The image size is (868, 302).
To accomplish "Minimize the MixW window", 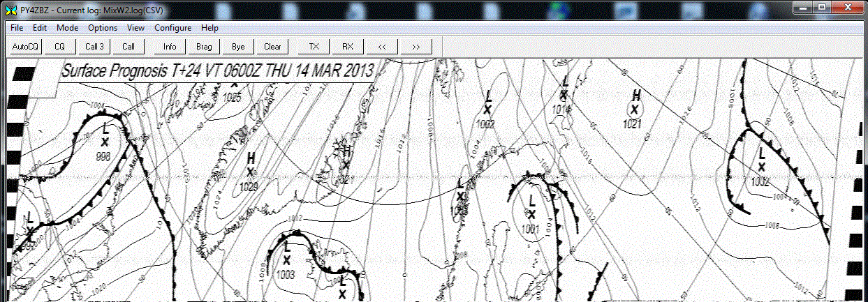I will [804, 7].
